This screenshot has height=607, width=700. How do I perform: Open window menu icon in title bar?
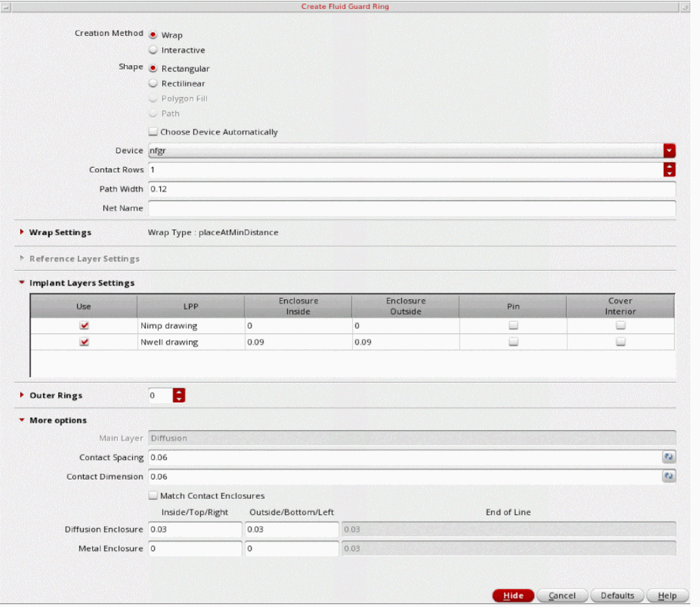tap(7, 6)
